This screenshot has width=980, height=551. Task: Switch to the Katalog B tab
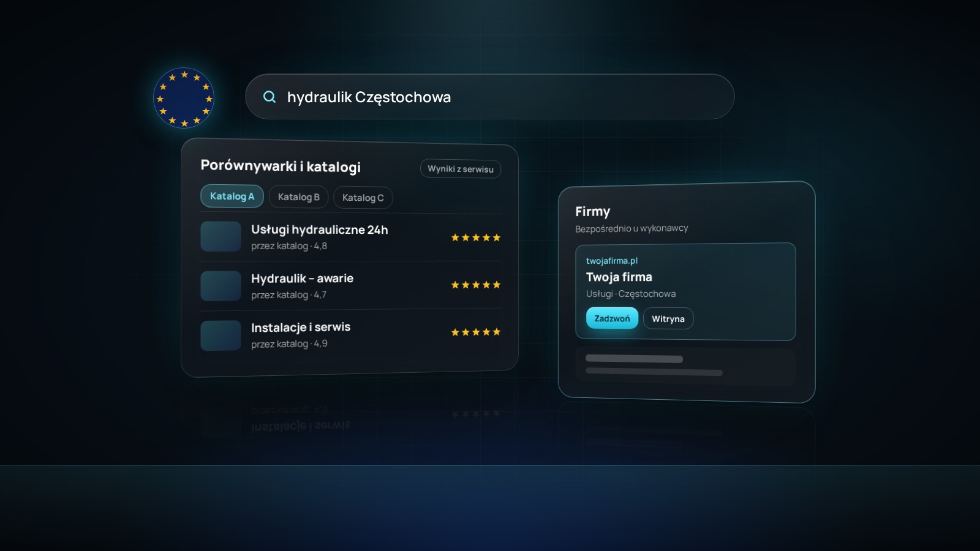(299, 197)
